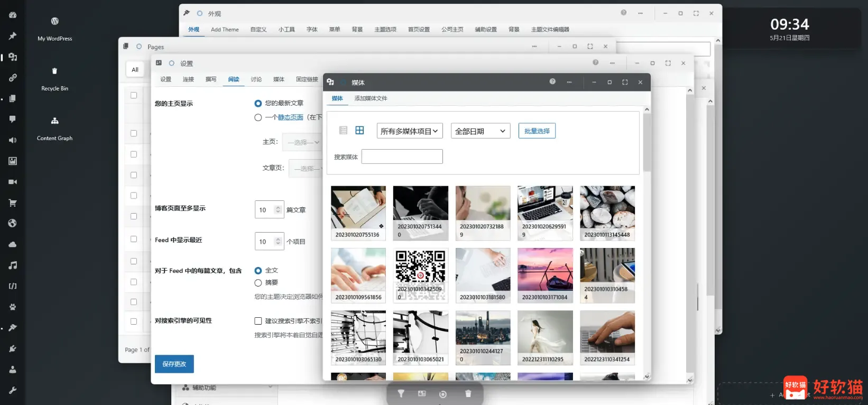Screen dimensions: 868x405
Task: Switch media library to list view
Action: click(343, 131)
